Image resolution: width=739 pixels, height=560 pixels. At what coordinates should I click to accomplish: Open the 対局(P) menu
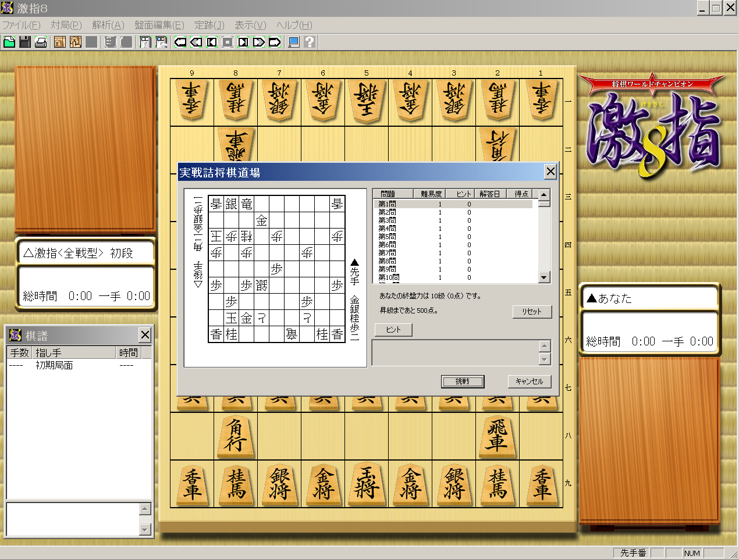(x=66, y=25)
